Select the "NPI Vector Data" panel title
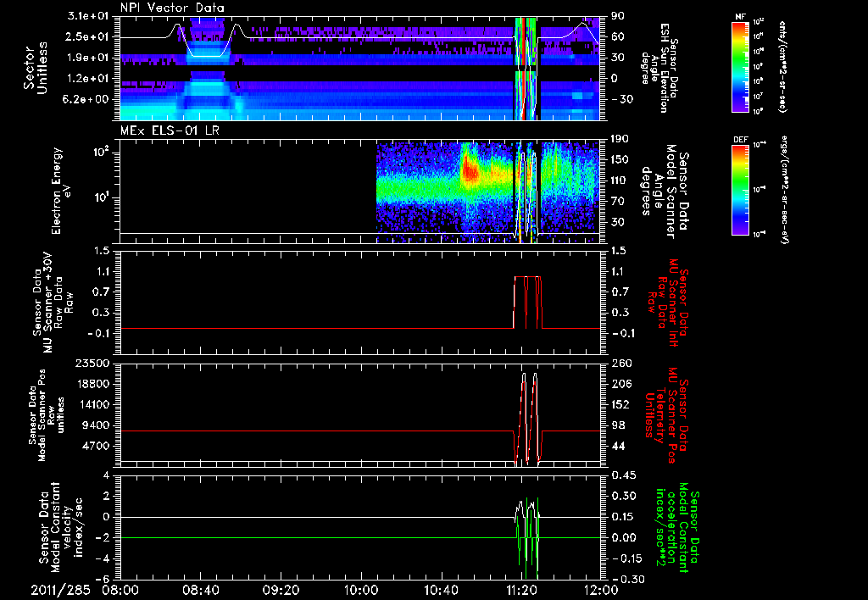Viewport: 868px width, 600px height. coord(173,8)
